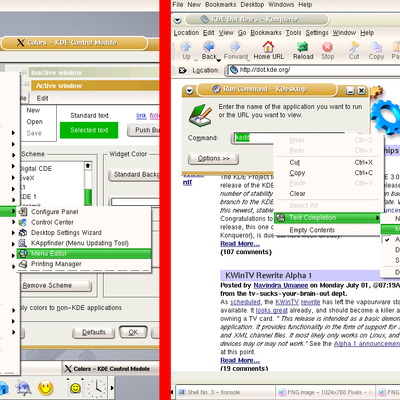Go back with the Back arrow icon
Image resolution: width=400 pixels, height=400 pixels.
(209, 47)
